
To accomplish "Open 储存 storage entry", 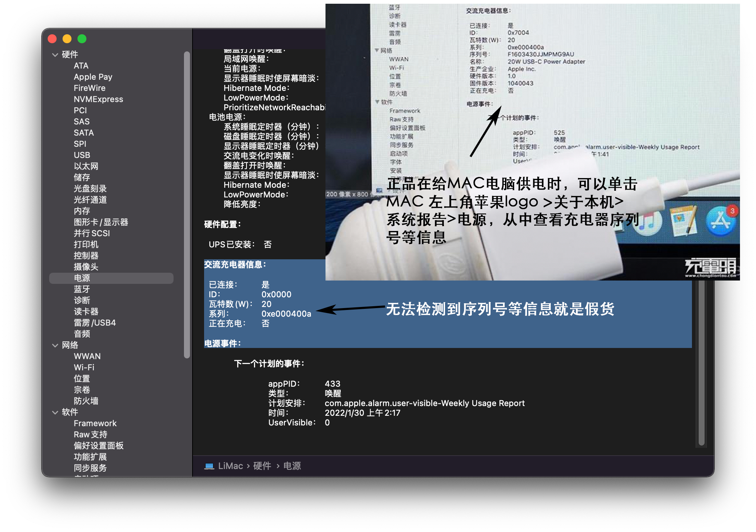I will pyautogui.click(x=82, y=178).
